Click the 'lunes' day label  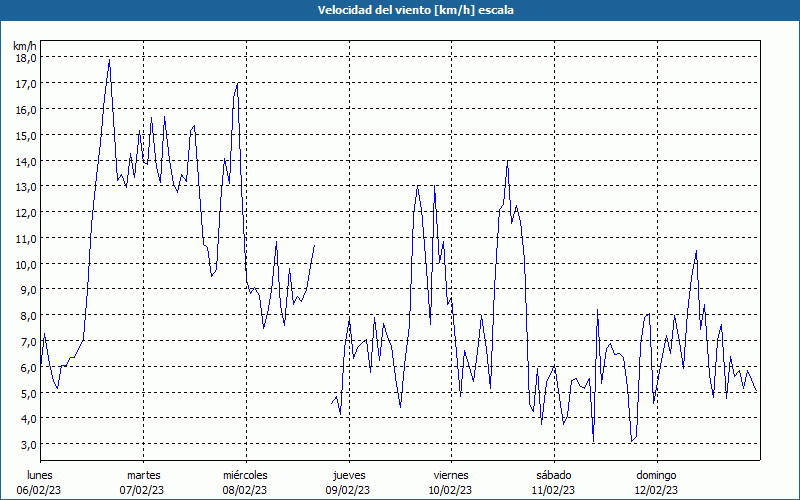point(39,475)
